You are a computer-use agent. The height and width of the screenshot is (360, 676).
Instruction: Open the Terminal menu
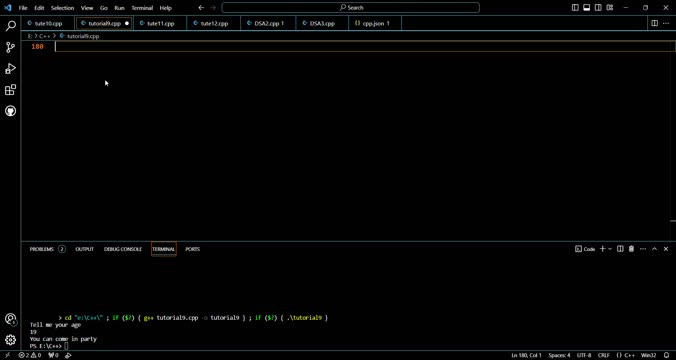point(142,8)
